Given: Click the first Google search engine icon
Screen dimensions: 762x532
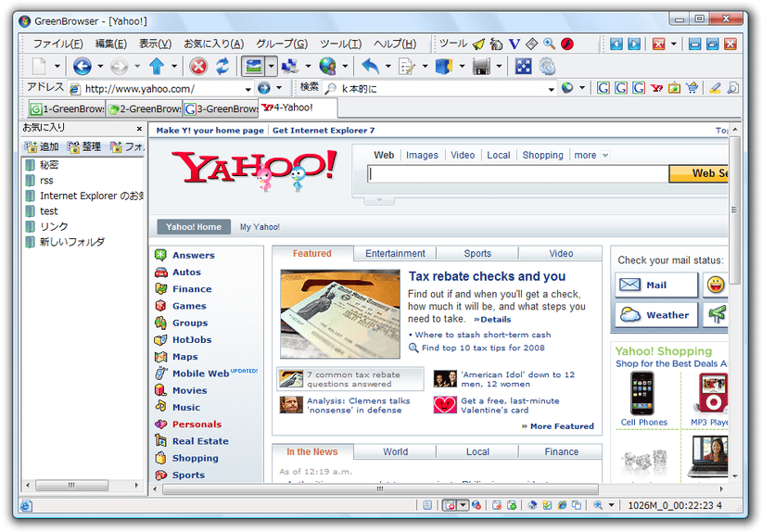Looking at the screenshot, I should [603, 88].
